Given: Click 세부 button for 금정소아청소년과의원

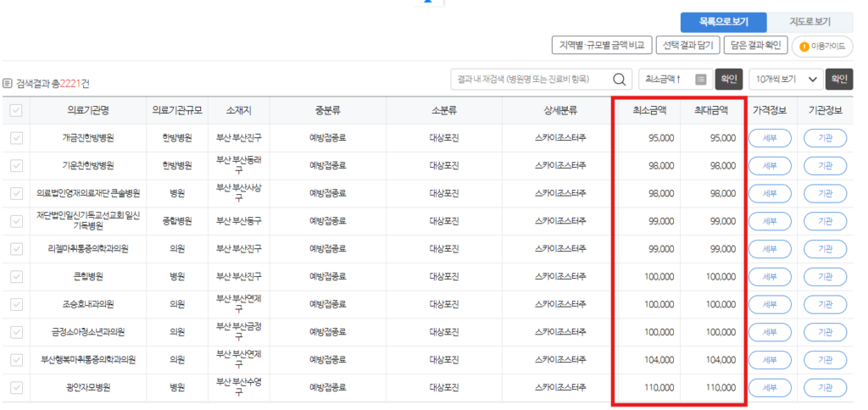Looking at the screenshot, I should (770, 332).
